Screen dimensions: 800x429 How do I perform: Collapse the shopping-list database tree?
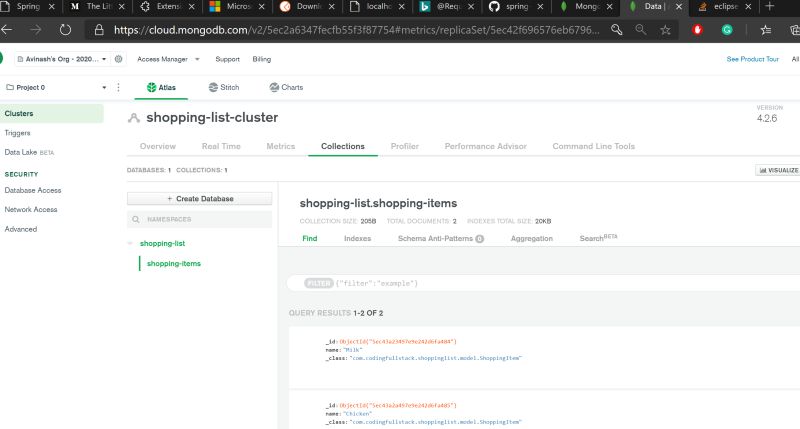pos(130,243)
